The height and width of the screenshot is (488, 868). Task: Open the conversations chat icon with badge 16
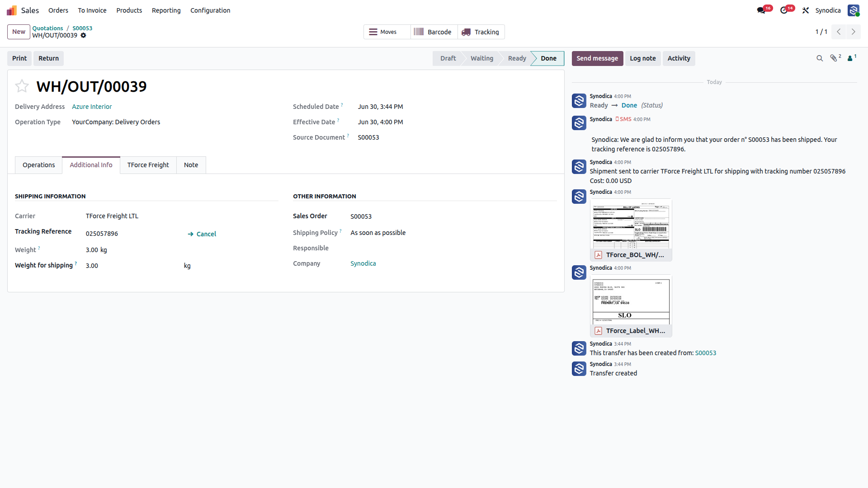click(x=761, y=10)
